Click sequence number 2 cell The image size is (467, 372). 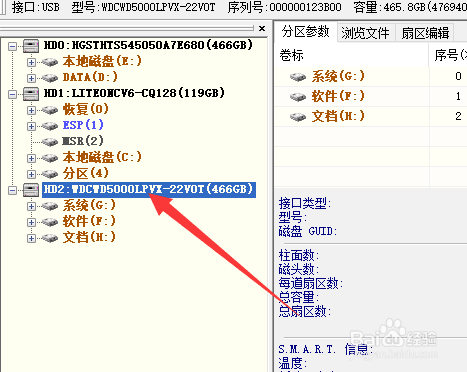point(458,116)
